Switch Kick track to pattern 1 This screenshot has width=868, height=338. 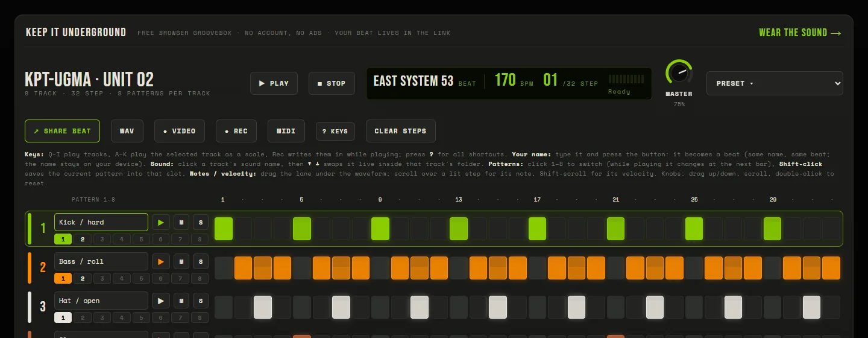(x=63, y=239)
